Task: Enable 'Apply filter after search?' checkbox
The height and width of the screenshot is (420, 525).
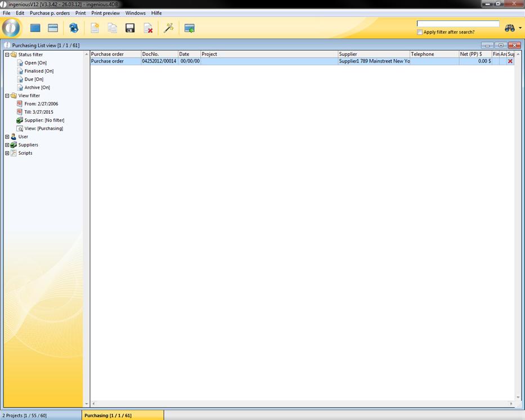Action: [420, 32]
